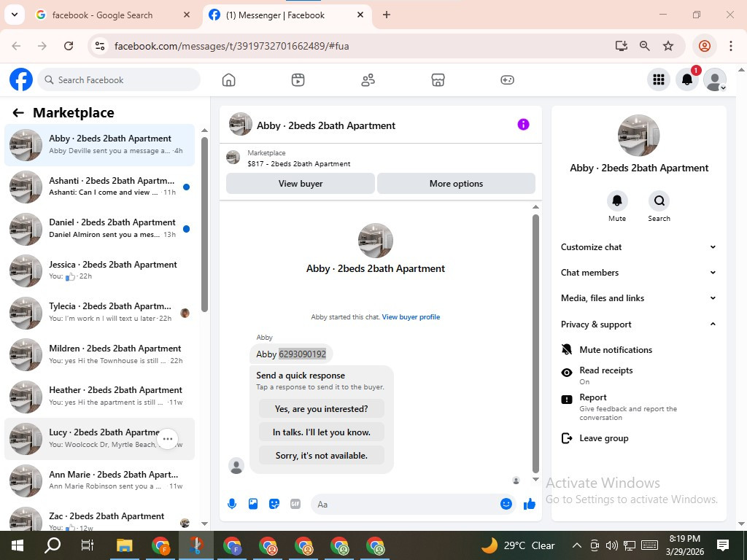Image resolution: width=747 pixels, height=560 pixels.
Task: Choose a sticker icon in composer
Action: point(274,504)
